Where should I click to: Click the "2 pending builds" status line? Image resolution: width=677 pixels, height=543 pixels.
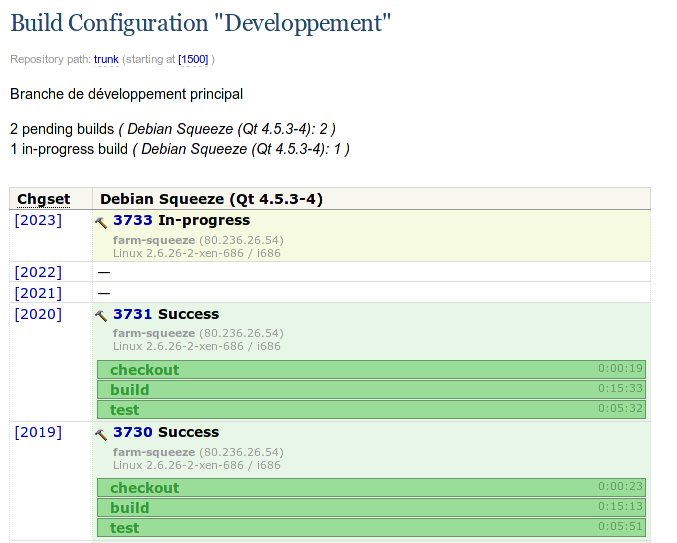click(x=173, y=129)
